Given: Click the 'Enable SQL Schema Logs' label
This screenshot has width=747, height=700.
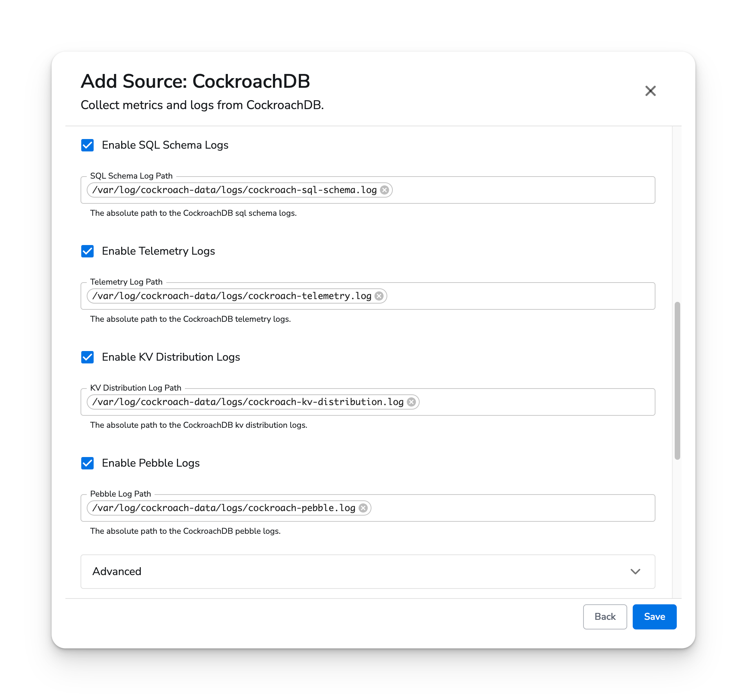Looking at the screenshot, I should (165, 145).
